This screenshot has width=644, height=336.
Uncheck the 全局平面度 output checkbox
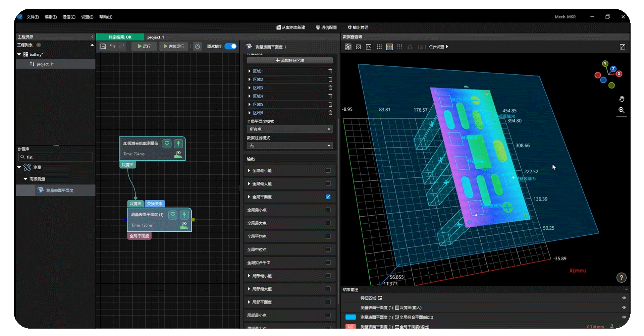coord(328,197)
